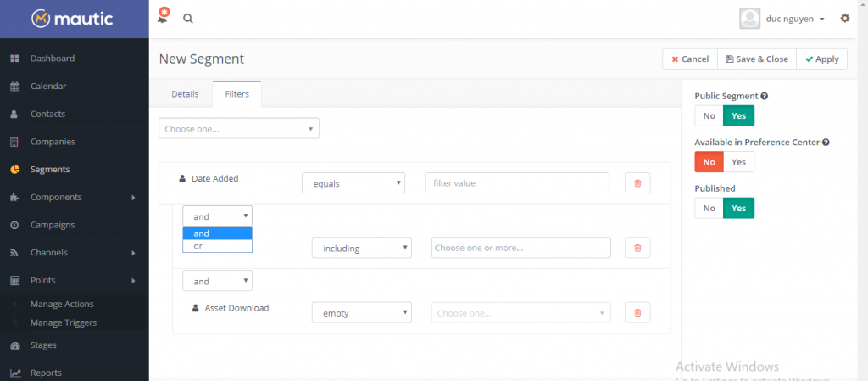This screenshot has width=868, height=381.
Task: Select 'or' from the open dropdown list
Action: (217, 246)
